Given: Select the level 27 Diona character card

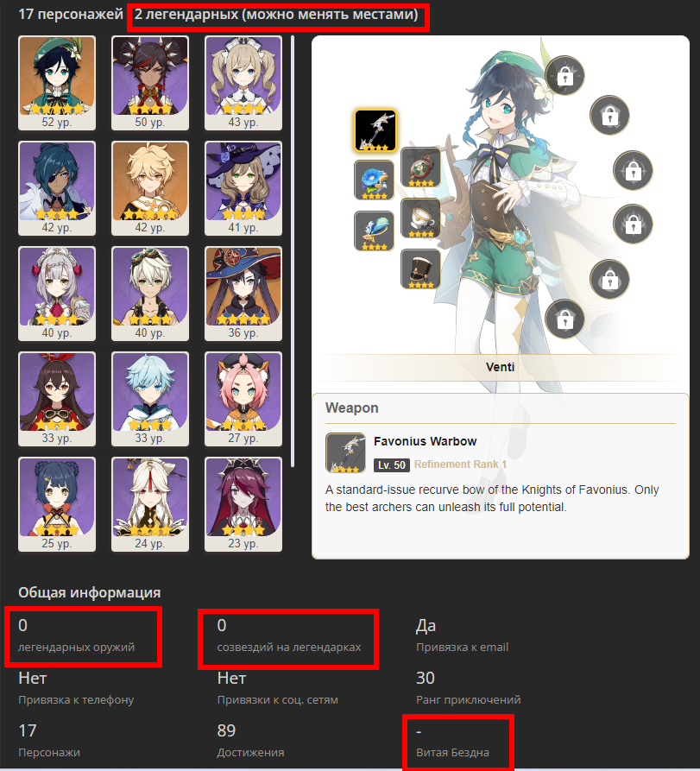Looking at the screenshot, I should [243, 399].
